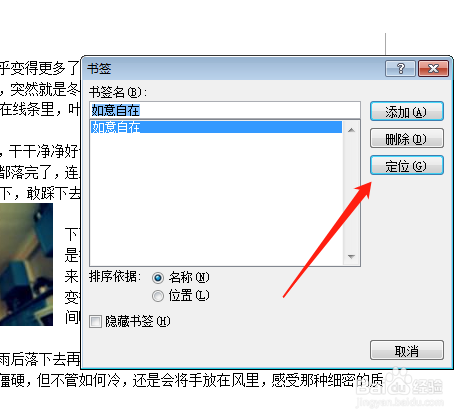The width and height of the screenshot is (473, 420).
Task: Click the help question mark icon
Action: (400, 69)
